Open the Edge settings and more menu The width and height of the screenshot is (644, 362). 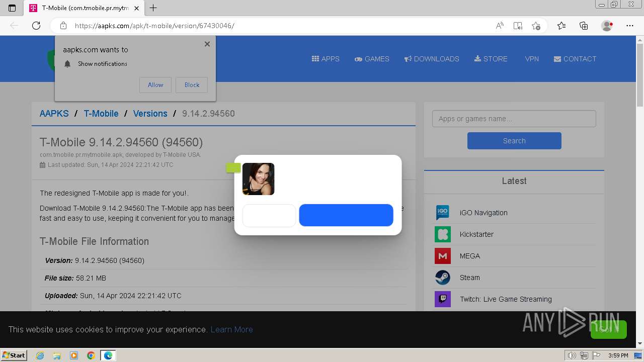point(630,26)
